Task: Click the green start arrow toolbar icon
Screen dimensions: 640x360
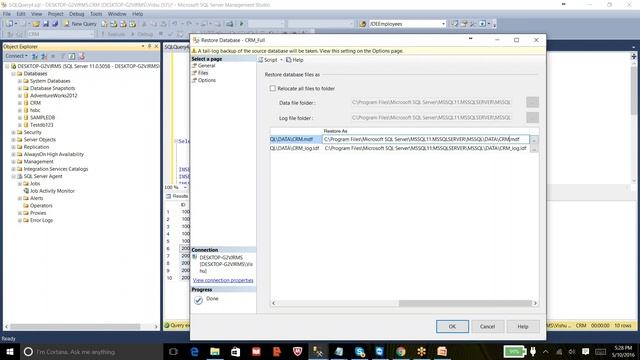Action: coord(242,24)
